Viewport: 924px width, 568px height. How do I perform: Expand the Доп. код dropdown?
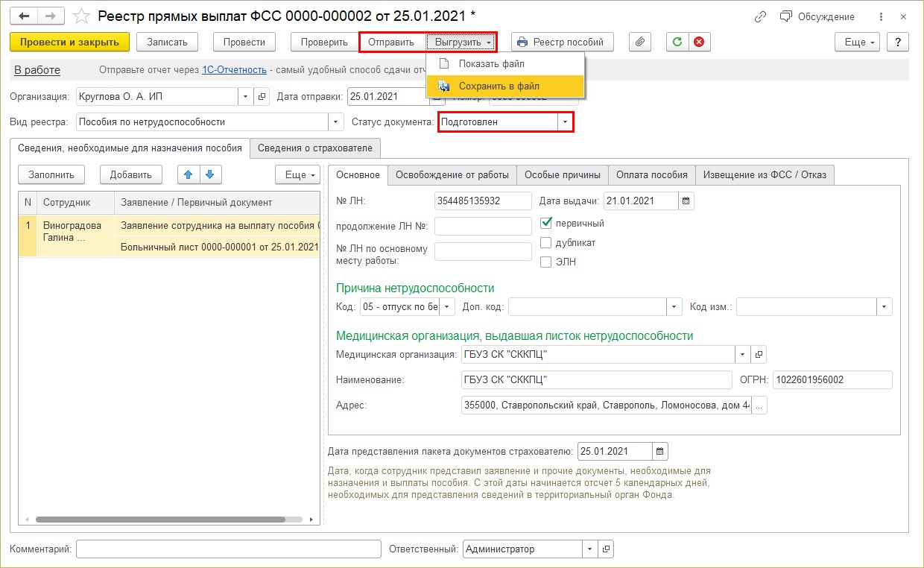[674, 306]
